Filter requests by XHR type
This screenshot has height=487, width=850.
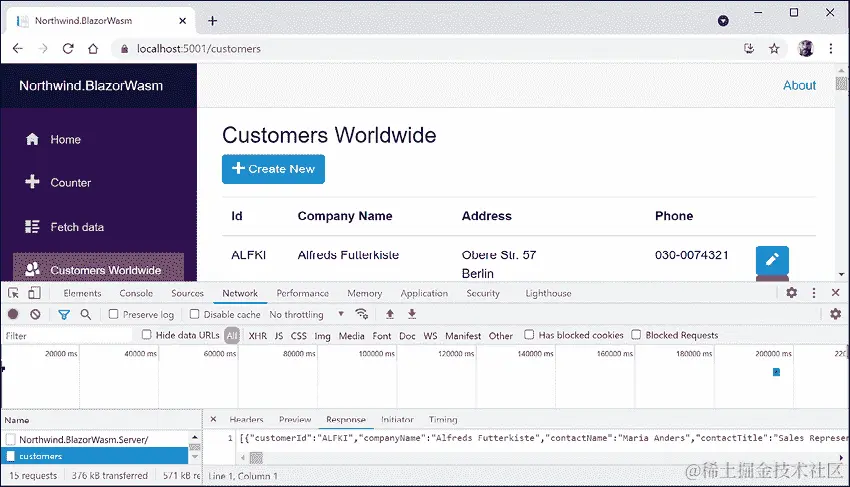(257, 336)
